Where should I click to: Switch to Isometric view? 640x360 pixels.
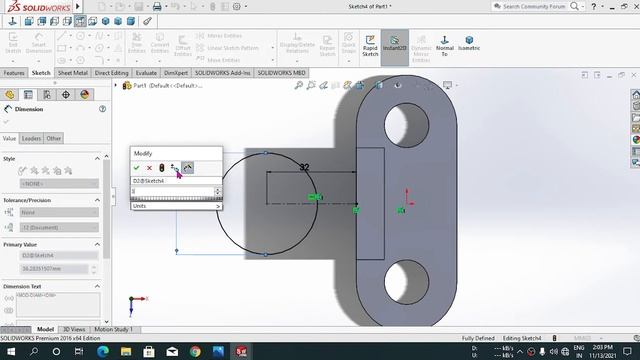pyautogui.click(x=469, y=43)
